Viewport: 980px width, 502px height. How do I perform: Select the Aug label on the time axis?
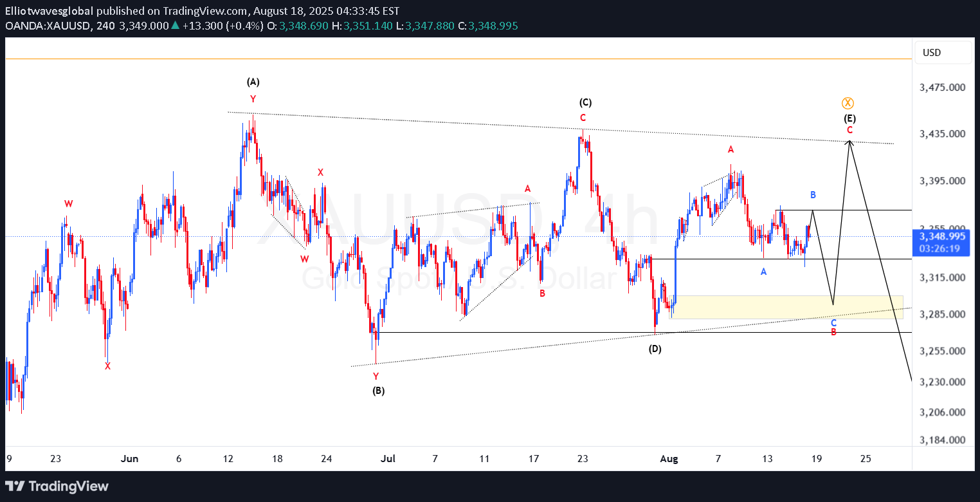click(x=669, y=459)
